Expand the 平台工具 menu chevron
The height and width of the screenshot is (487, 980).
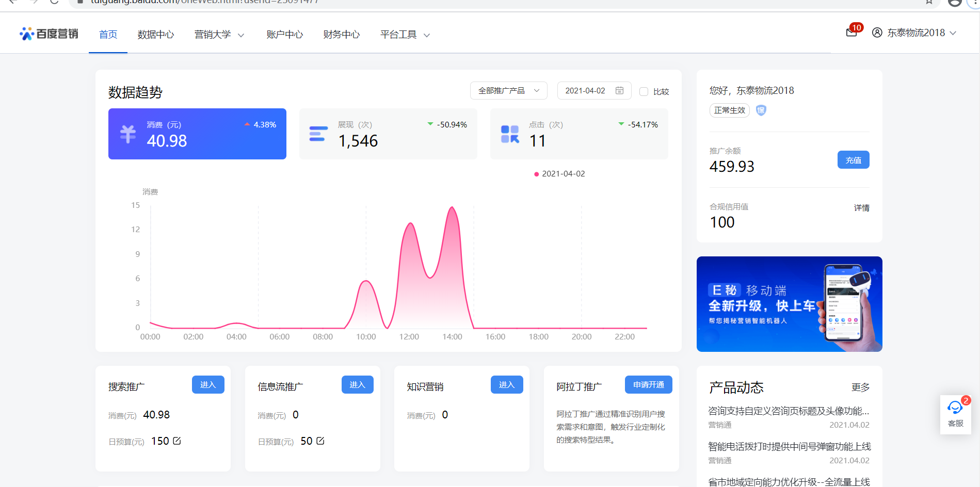426,35
